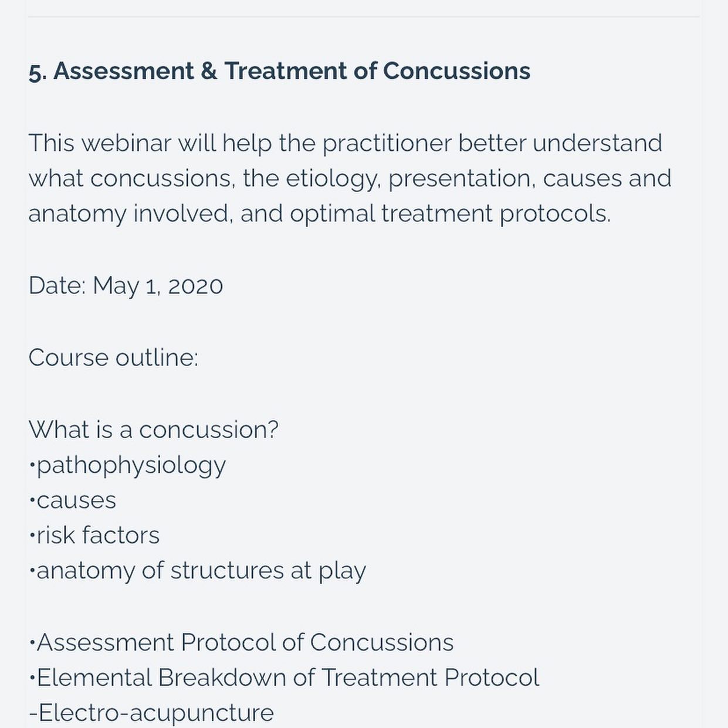Viewport: 728px width, 728px height.
Task: Click the "anatomy of structures at play" bullet
Action: coord(201,571)
